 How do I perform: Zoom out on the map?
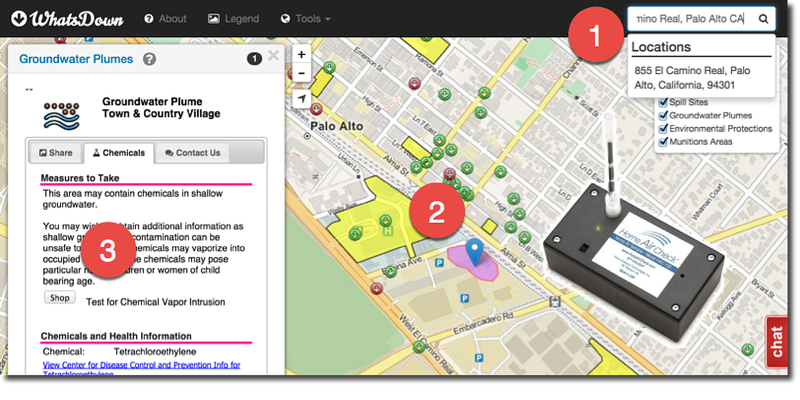click(x=302, y=73)
